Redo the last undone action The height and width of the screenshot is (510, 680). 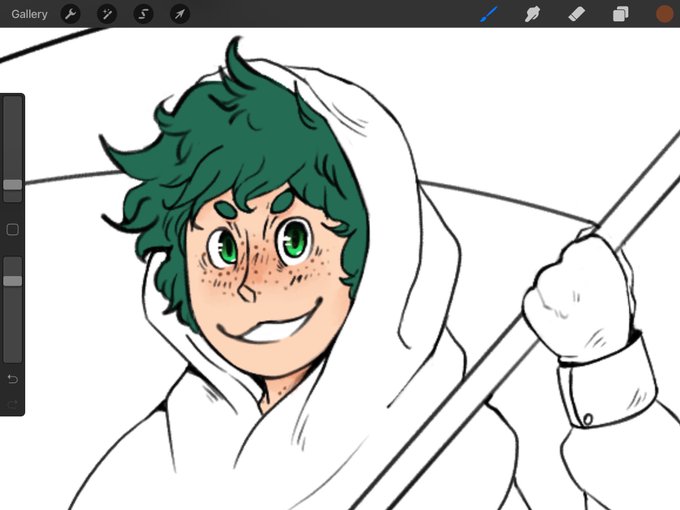pos(13,405)
